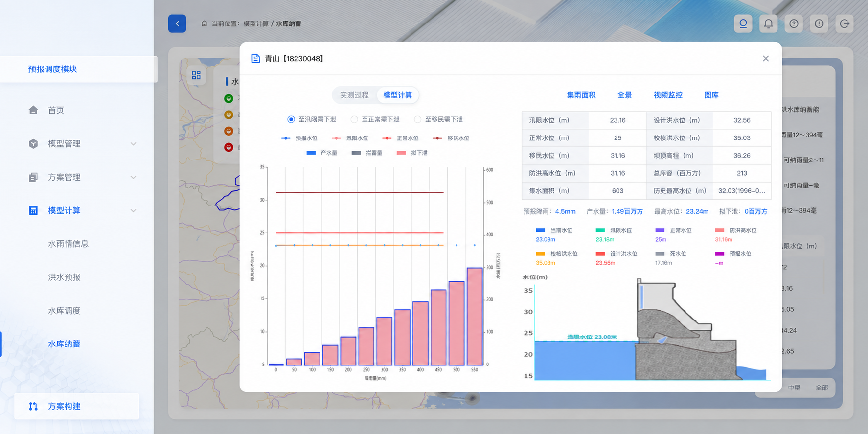The height and width of the screenshot is (434, 868).
Task: Click the red reservoir status marker
Action: (x=228, y=147)
